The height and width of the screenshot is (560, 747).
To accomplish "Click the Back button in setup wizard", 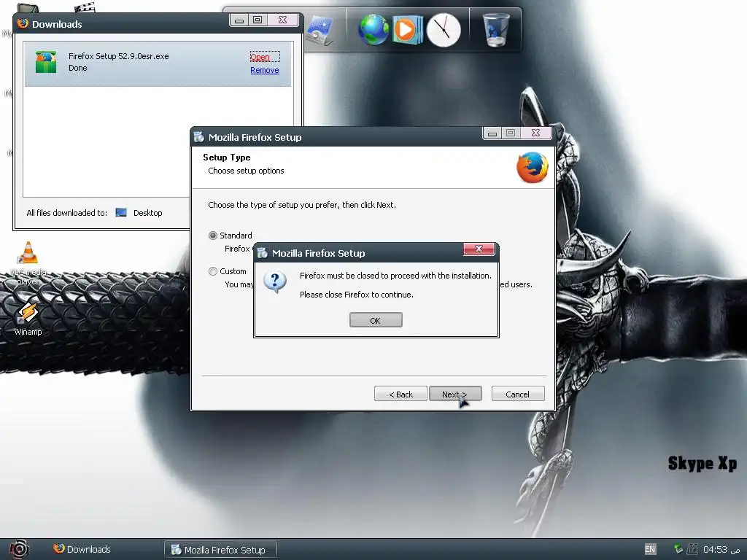I will coord(400,394).
